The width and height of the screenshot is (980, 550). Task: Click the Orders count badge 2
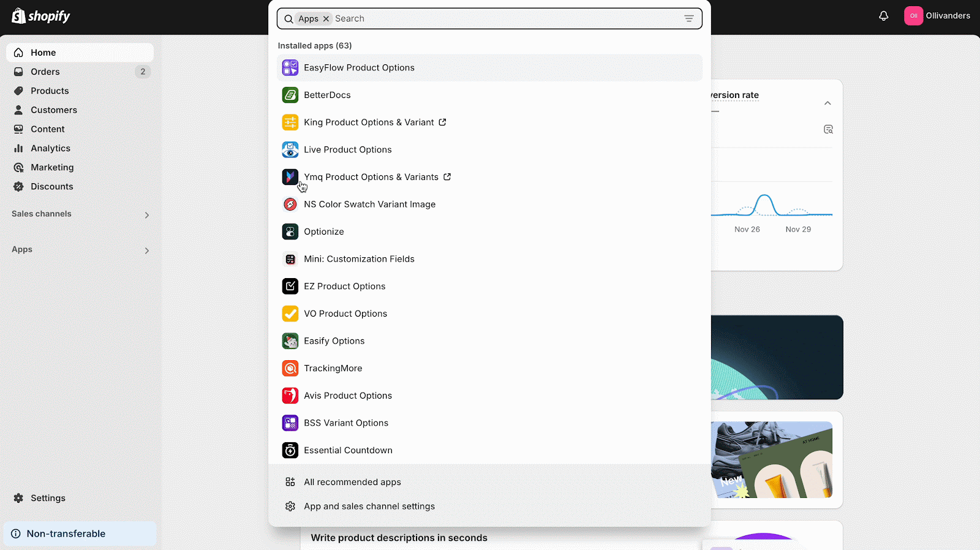click(143, 72)
